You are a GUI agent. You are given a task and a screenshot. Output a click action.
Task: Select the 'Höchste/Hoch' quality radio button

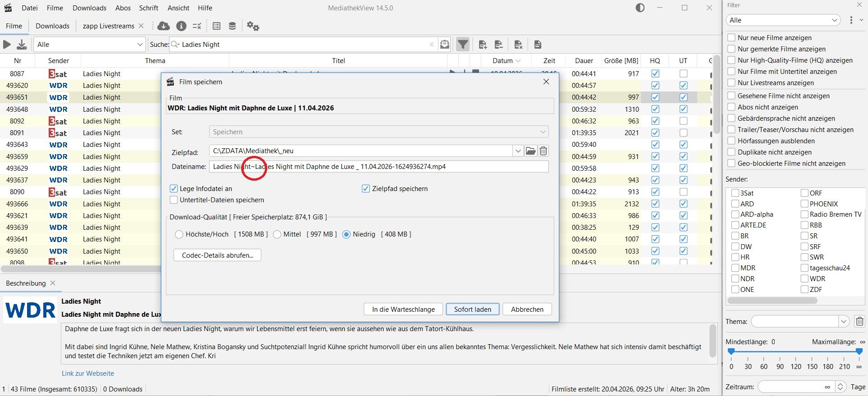179,235
